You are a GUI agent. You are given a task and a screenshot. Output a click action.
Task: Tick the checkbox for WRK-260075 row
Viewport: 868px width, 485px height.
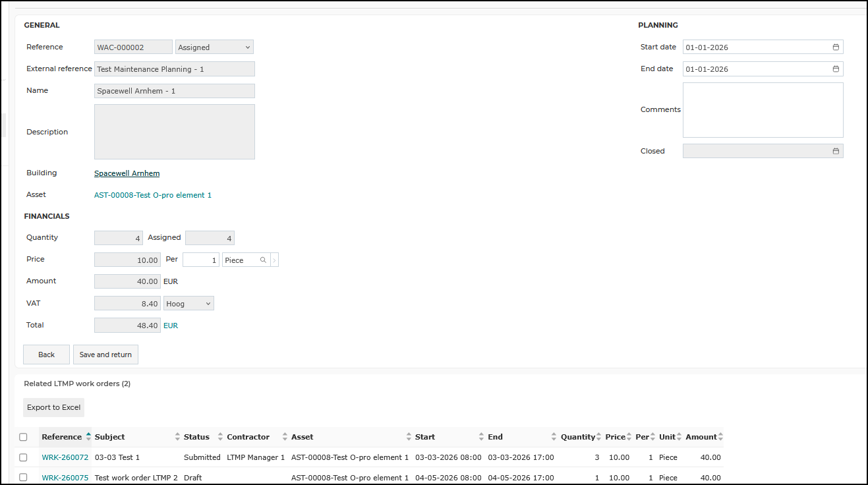(x=24, y=478)
